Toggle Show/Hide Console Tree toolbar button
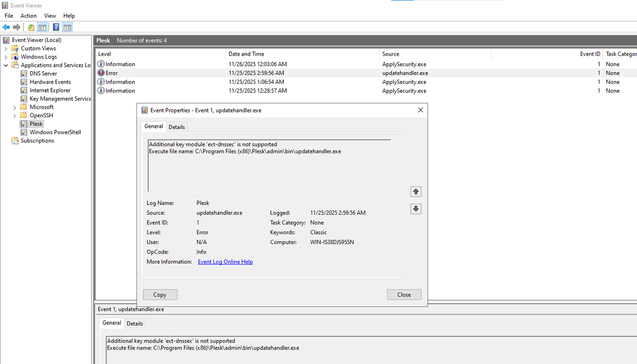 (42, 27)
